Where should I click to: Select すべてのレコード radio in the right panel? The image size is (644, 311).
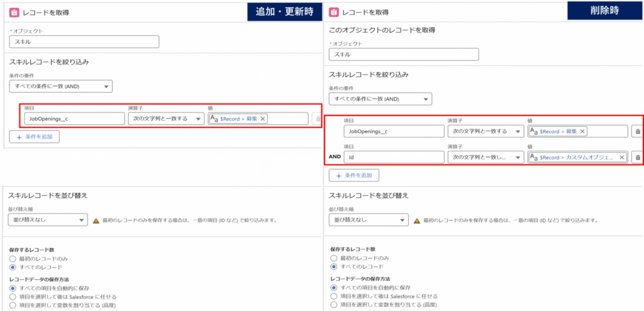pyautogui.click(x=334, y=266)
